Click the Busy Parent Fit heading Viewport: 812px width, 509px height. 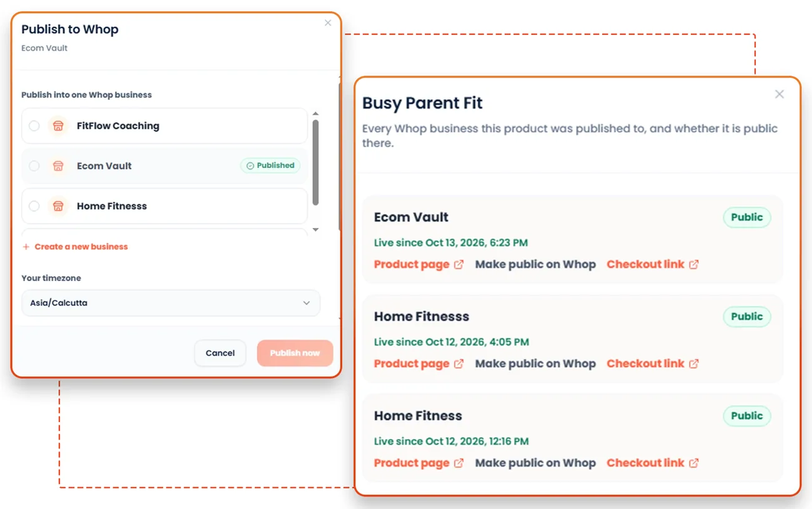click(423, 103)
